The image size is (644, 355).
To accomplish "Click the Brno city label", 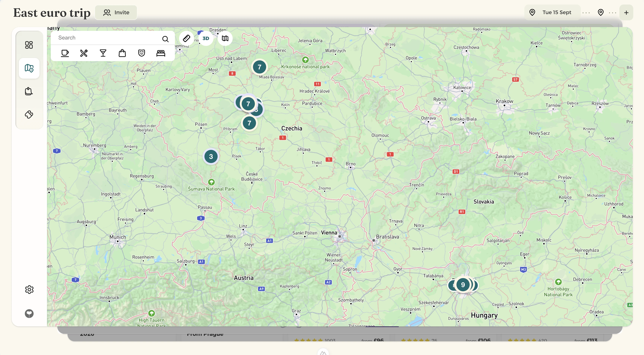I will pos(351,164).
